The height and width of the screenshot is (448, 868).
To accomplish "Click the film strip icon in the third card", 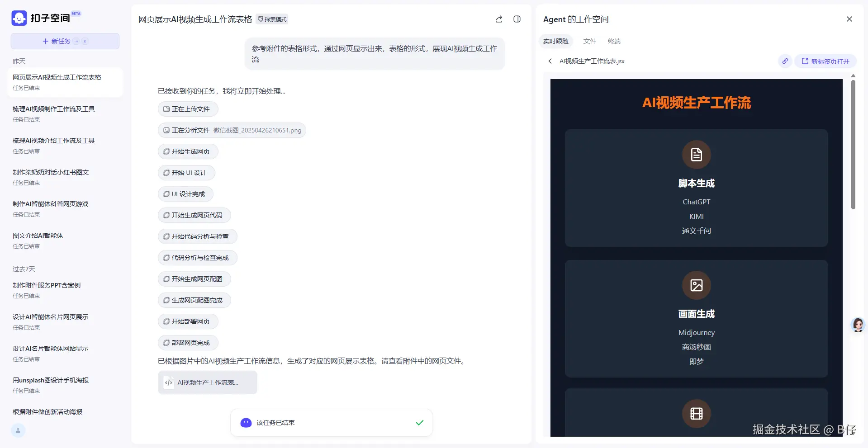I will point(696,414).
